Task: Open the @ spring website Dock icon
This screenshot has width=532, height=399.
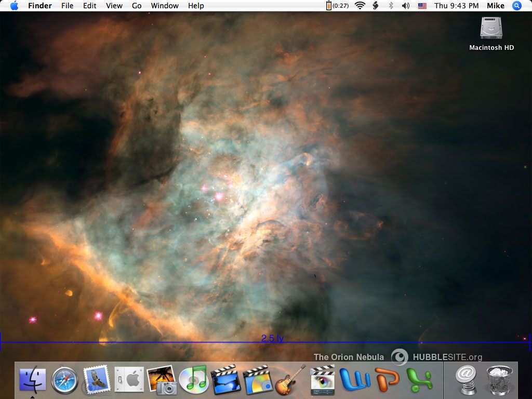Action: click(x=466, y=380)
